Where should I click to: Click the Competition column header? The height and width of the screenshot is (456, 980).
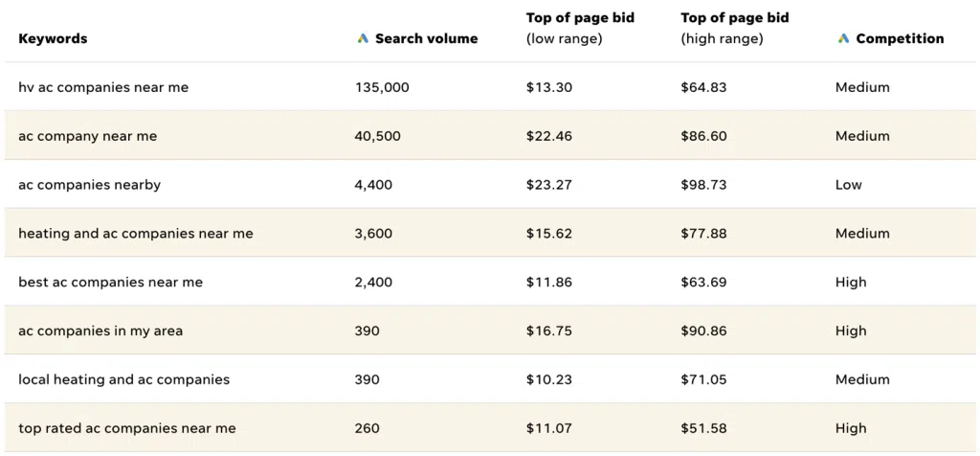[x=900, y=39]
